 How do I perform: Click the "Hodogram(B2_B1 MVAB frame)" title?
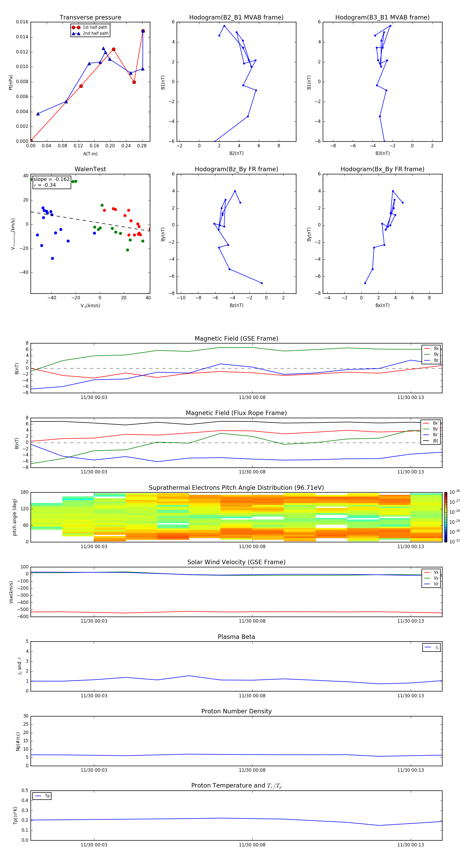(236, 18)
